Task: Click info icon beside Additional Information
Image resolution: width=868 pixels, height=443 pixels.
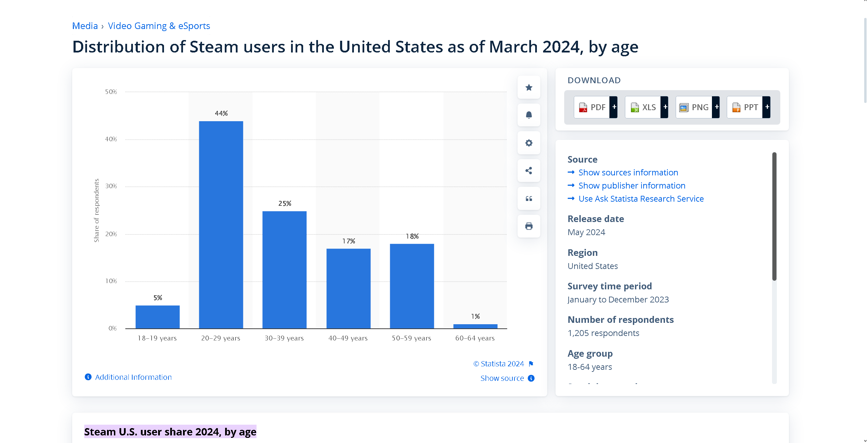Action: (x=88, y=377)
